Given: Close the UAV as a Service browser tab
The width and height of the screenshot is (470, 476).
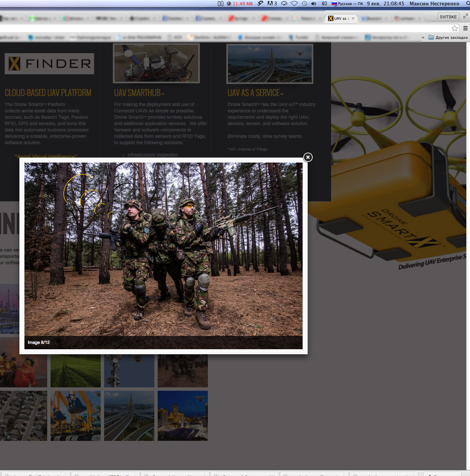Looking at the screenshot, I should point(353,18).
